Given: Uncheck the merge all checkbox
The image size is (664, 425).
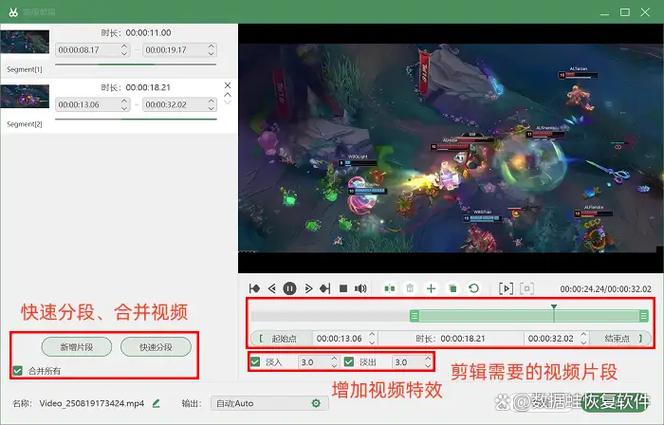Looking at the screenshot, I should pos(17,371).
